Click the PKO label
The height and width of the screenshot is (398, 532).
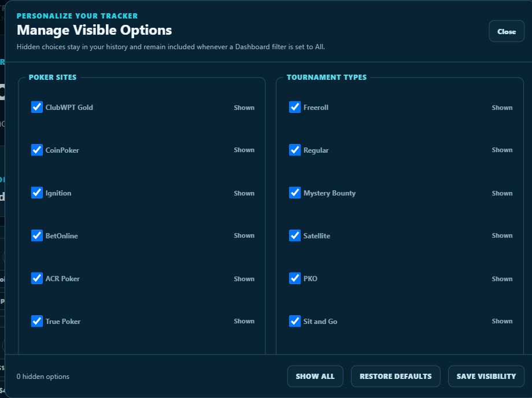click(x=311, y=278)
